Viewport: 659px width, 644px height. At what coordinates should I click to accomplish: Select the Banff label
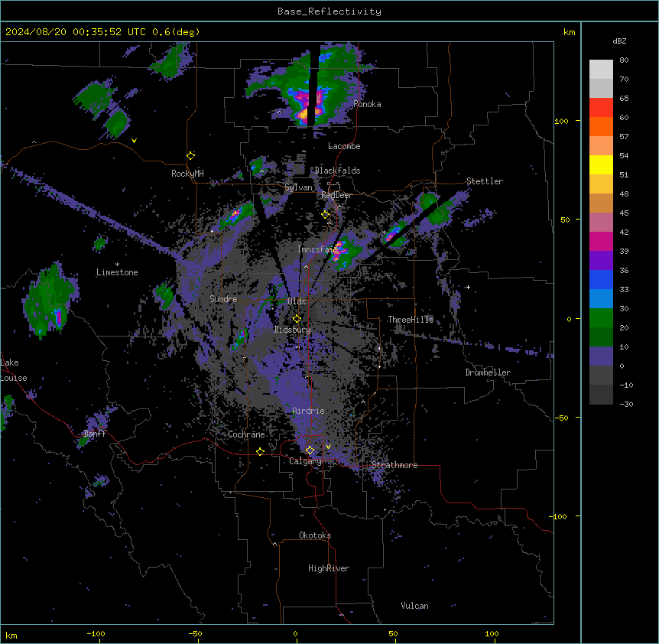(x=95, y=434)
